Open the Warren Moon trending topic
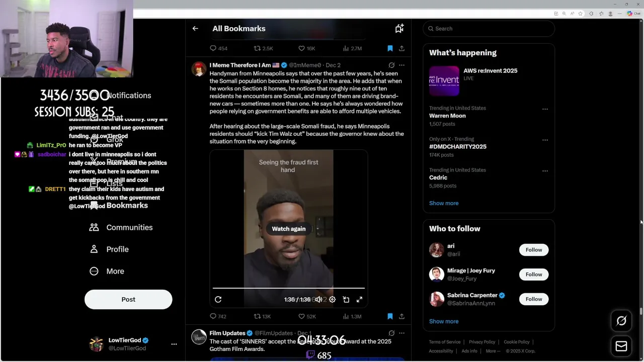The width and height of the screenshot is (644, 362). pos(447,116)
